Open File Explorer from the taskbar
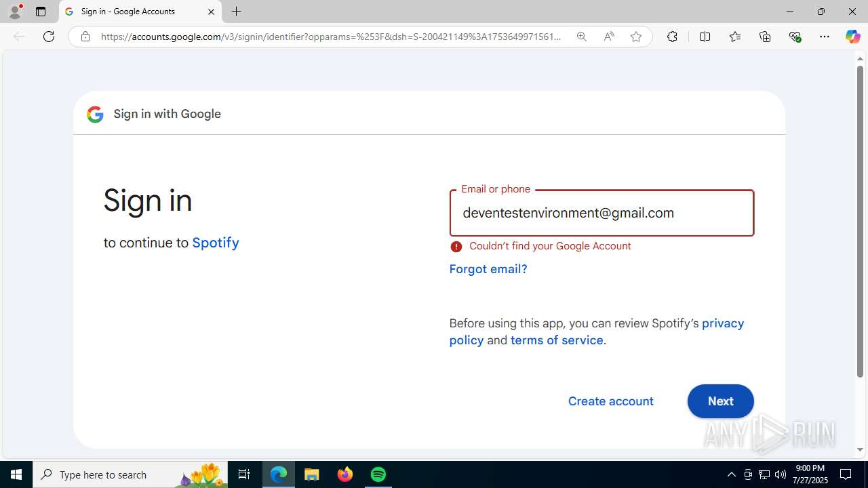Screen dimensions: 868x488 312,474
